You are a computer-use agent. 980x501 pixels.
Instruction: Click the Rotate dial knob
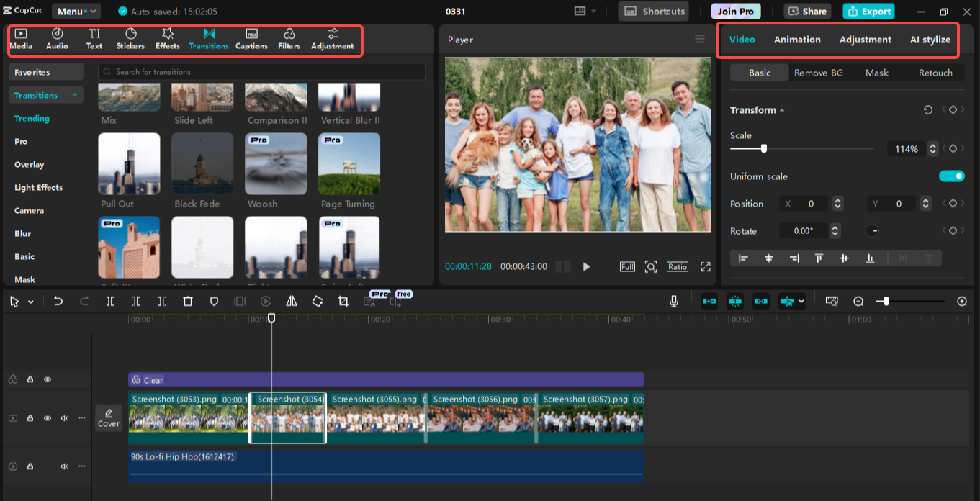pos(872,231)
